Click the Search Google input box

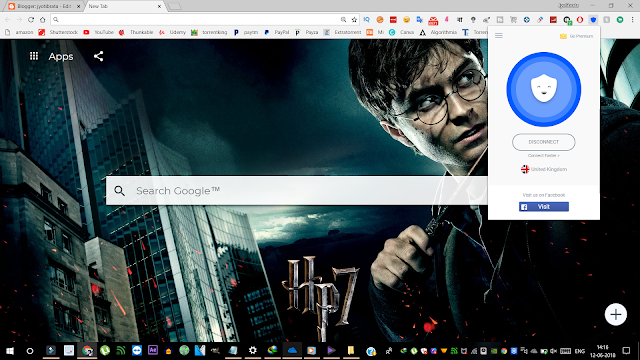pos(297,191)
